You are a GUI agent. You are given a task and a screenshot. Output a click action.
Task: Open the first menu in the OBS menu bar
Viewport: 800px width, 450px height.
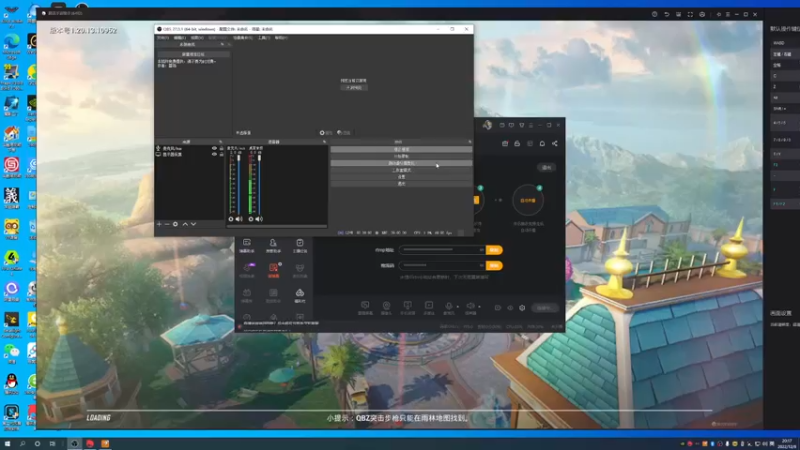coord(163,38)
